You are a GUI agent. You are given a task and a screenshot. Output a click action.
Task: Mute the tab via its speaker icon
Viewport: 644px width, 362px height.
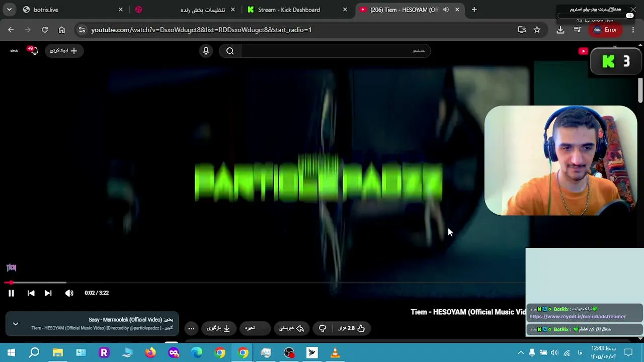446,10
